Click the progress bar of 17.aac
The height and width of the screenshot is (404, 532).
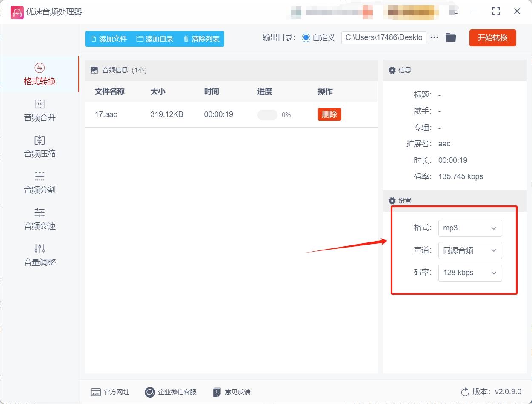267,114
